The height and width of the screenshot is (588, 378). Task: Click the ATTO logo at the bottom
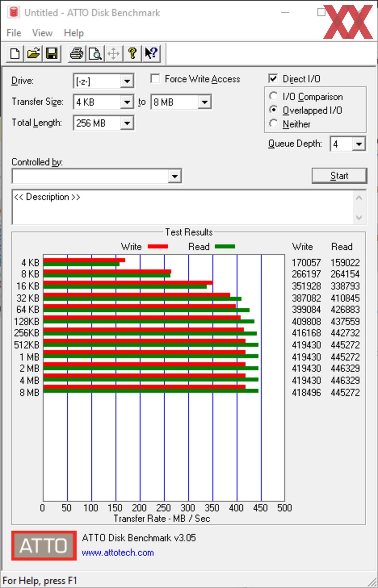pyautogui.click(x=44, y=546)
